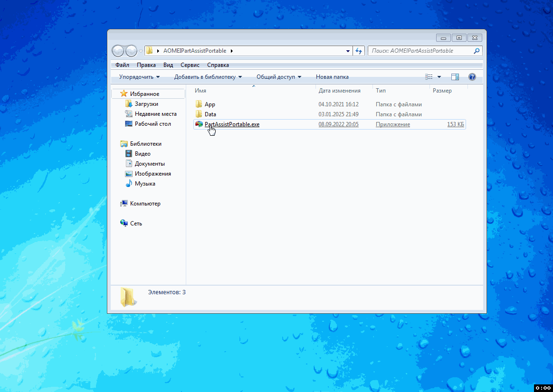The image size is (553, 392).
Task: Click the Приложение type cell
Action: pos(393,124)
